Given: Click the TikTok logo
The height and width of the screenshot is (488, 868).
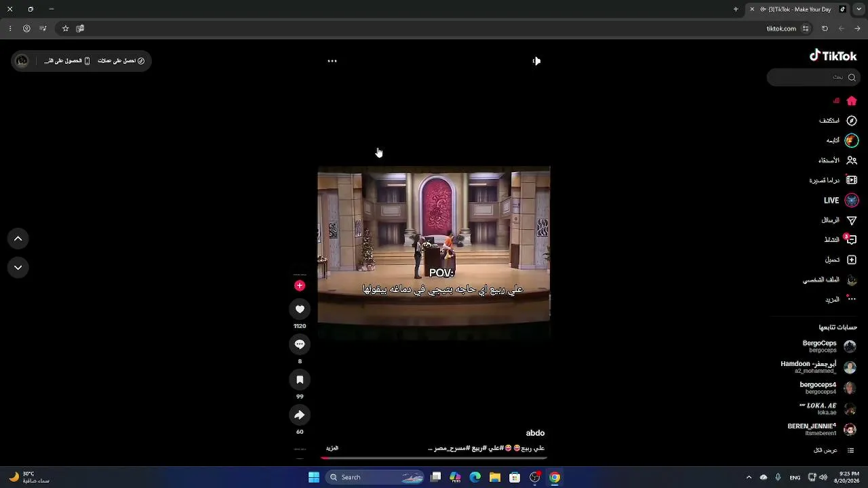Looking at the screenshot, I should pos(833,56).
